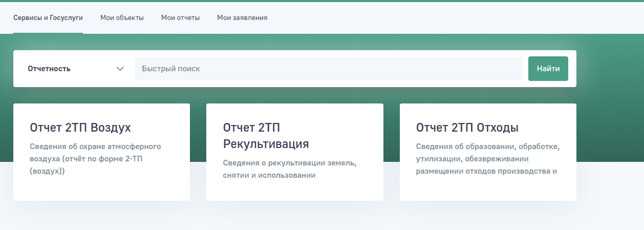Switch to the Мои объекты tab
Image resolution: width=644 pixels, height=230 pixels.
[122, 18]
